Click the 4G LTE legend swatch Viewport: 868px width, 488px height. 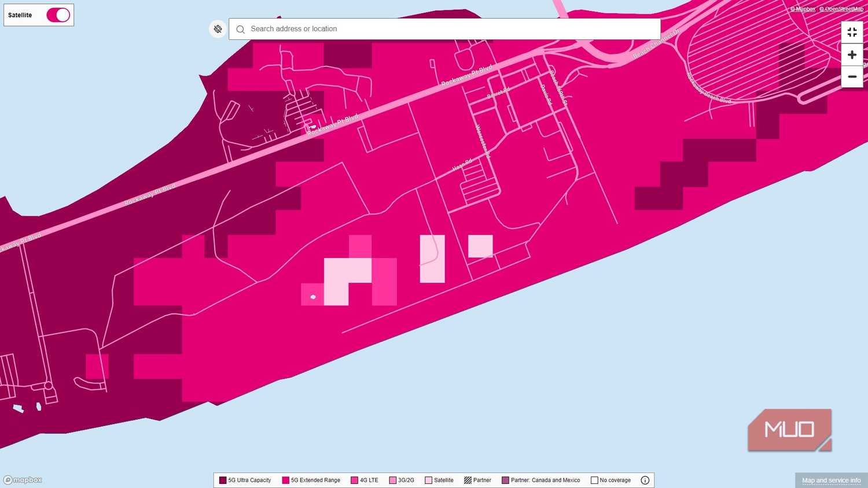(x=354, y=480)
